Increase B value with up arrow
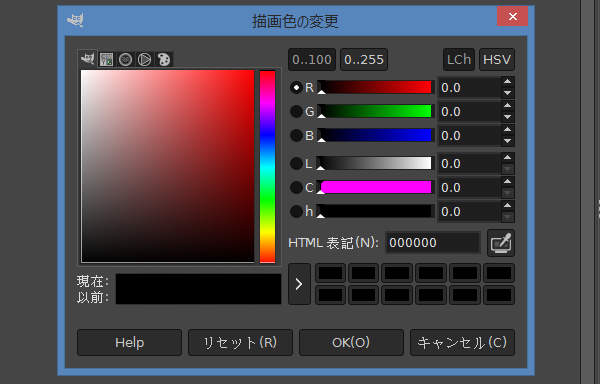The width and height of the screenshot is (600, 384). pyautogui.click(x=507, y=130)
